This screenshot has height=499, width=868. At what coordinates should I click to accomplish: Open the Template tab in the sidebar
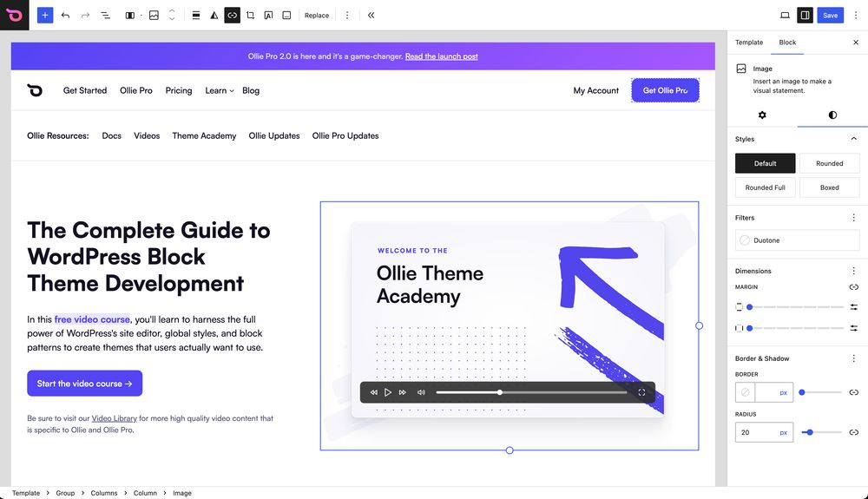point(749,42)
